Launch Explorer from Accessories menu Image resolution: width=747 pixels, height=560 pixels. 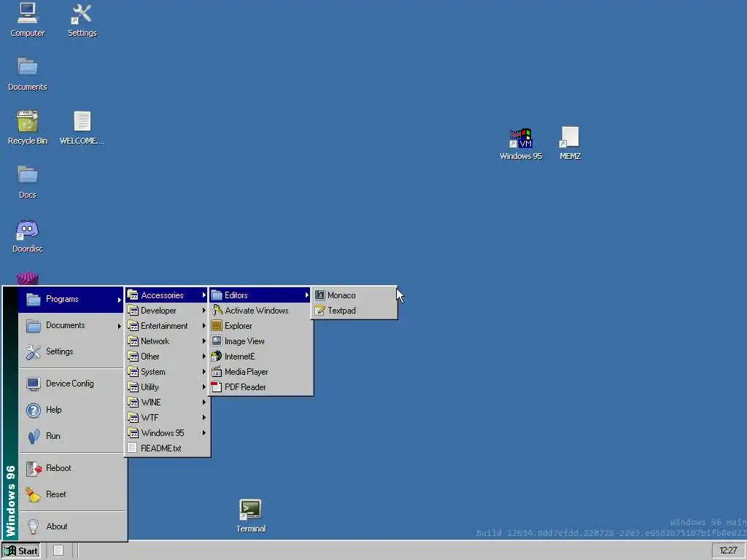(260, 326)
